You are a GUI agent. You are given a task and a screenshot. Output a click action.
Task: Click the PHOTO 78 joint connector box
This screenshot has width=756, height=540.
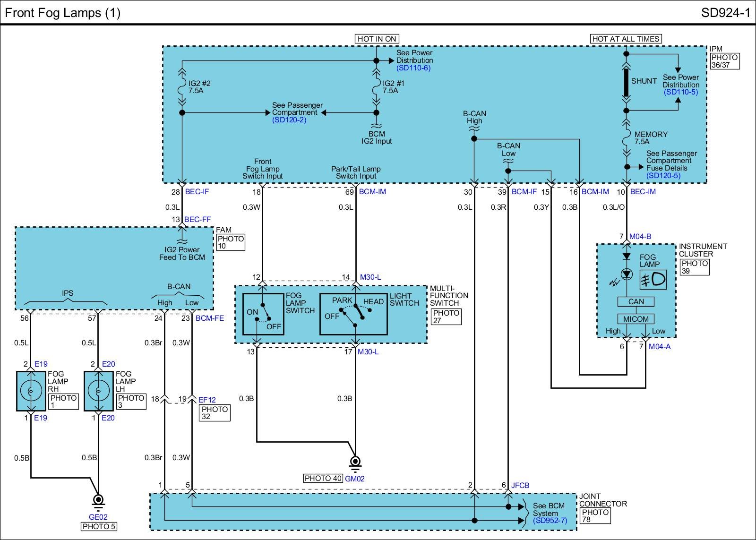point(594,516)
